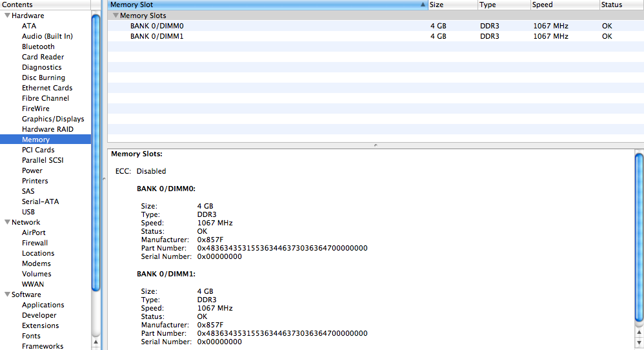This screenshot has width=644, height=350.
Task: Click details pane scrollbar thumb
Action: 639,238
